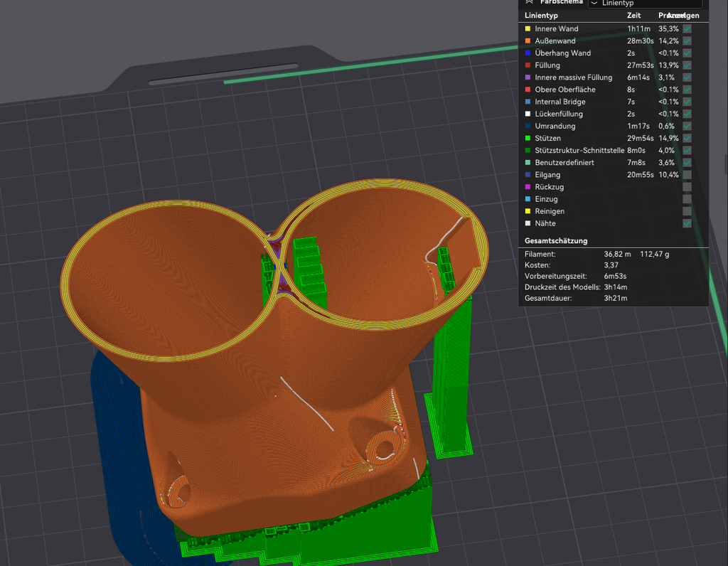This screenshot has width=728, height=566.
Task: Click the Internal Bridge row label
Action: pyautogui.click(x=560, y=102)
